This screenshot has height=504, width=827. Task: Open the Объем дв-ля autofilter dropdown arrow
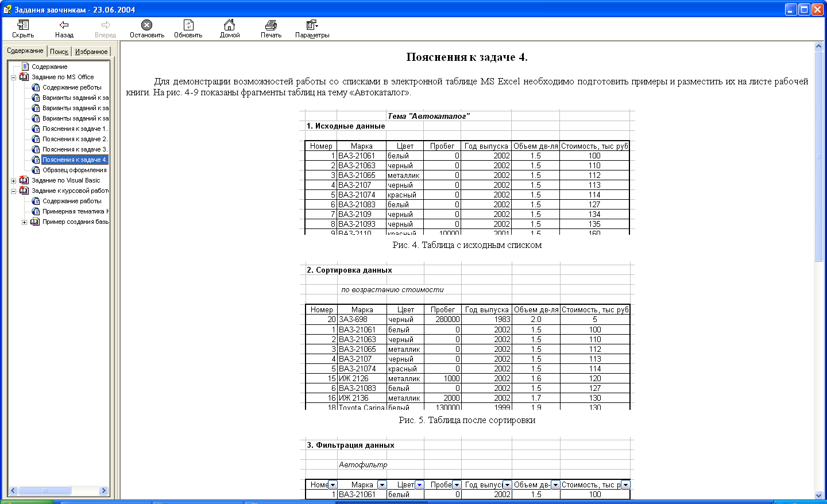(x=555, y=485)
